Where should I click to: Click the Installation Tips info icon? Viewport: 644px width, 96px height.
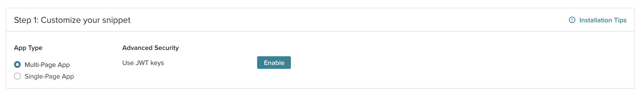[572, 20]
